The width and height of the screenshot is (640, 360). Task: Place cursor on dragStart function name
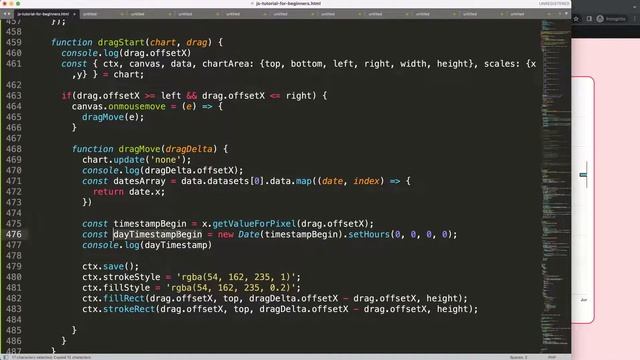tap(121, 42)
